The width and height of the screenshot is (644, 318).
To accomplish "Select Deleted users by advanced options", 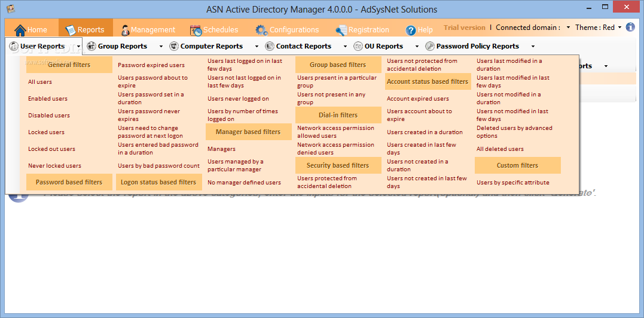I will (514, 132).
